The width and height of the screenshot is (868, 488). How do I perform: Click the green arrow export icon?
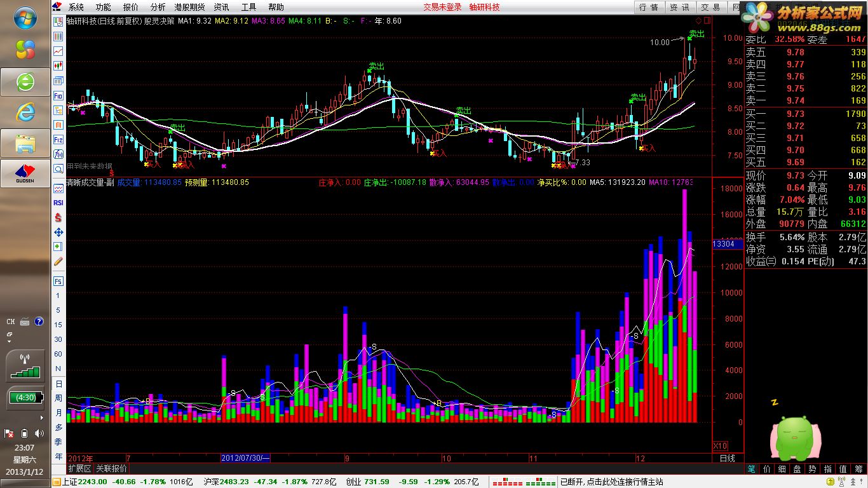point(58,247)
